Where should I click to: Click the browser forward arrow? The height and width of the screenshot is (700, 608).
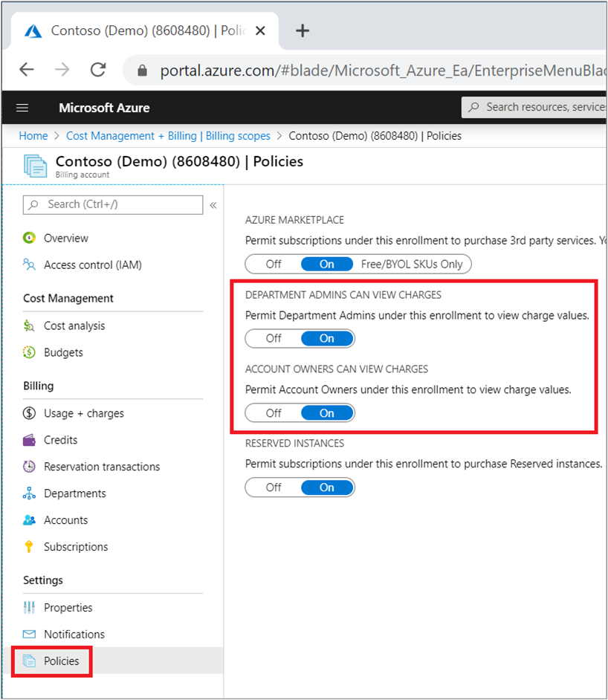click(62, 69)
